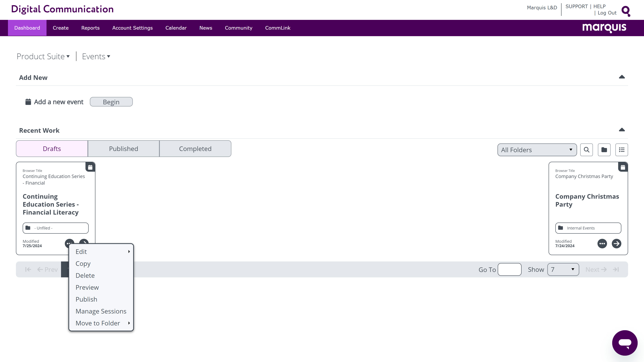Click the Begin button
This screenshot has width=644, height=362.
point(111,102)
